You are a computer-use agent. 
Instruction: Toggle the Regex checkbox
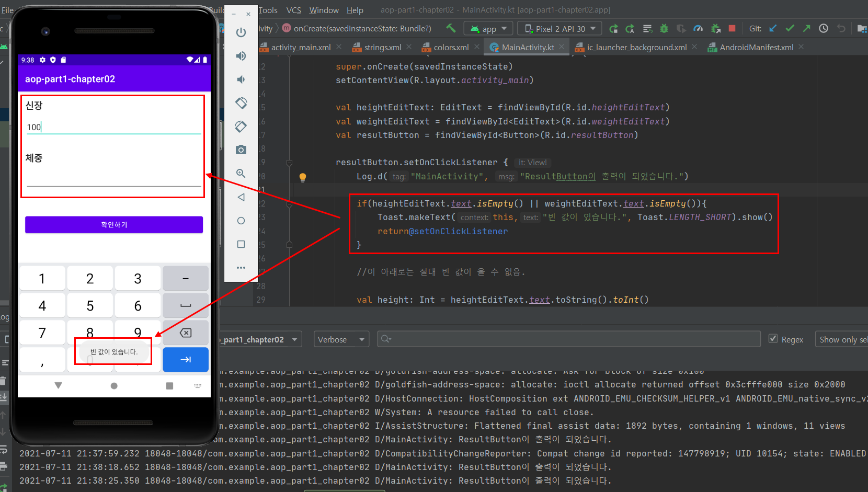point(773,339)
